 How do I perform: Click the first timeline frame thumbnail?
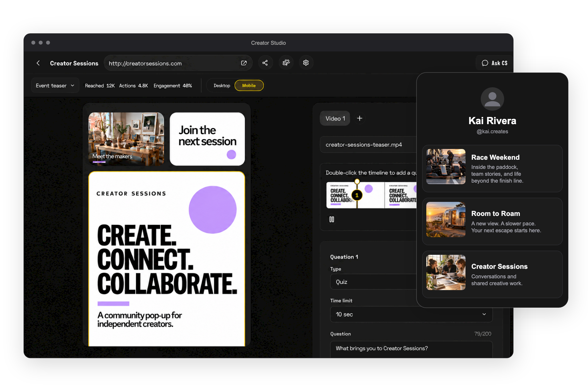point(355,195)
